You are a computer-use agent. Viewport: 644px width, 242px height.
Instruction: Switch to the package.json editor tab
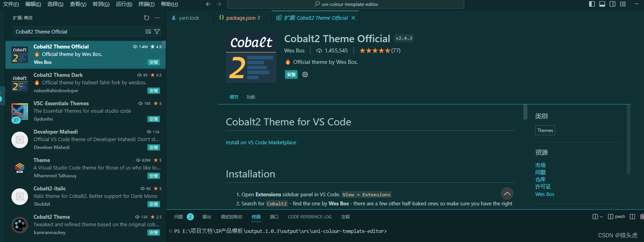tap(240, 18)
